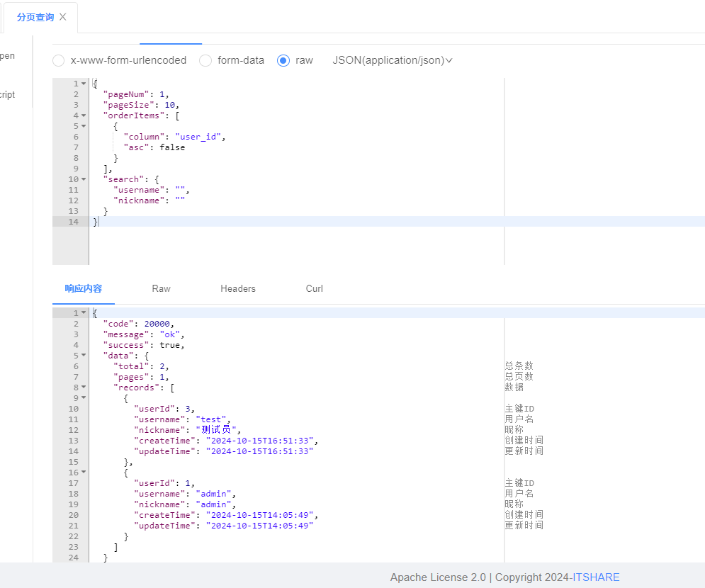This screenshot has width=705, height=588.
Task: Collapse the orderItems array in request editor
Action: pos(84,115)
